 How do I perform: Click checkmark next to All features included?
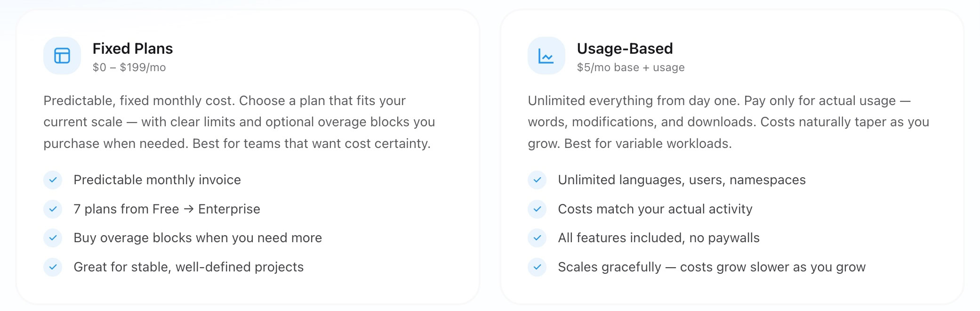tap(537, 238)
